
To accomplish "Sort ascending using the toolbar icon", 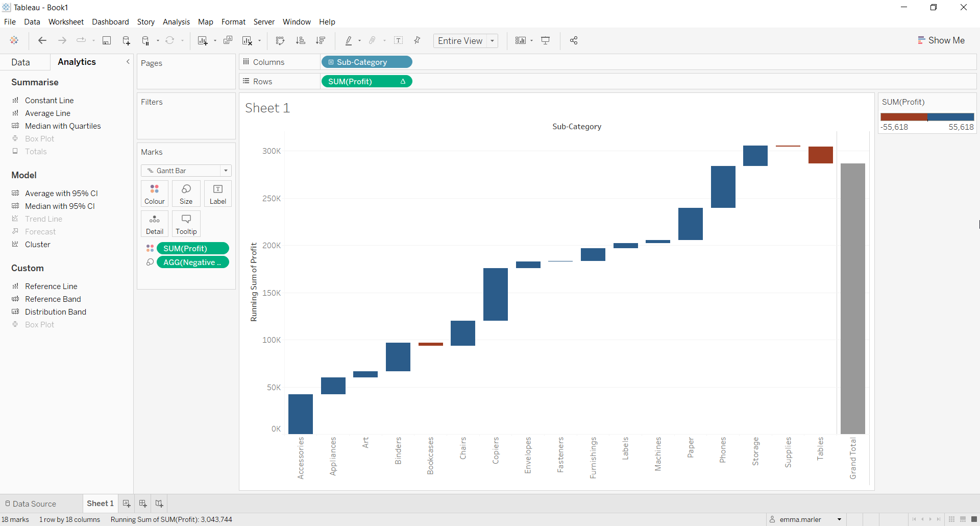I will click(x=301, y=41).
